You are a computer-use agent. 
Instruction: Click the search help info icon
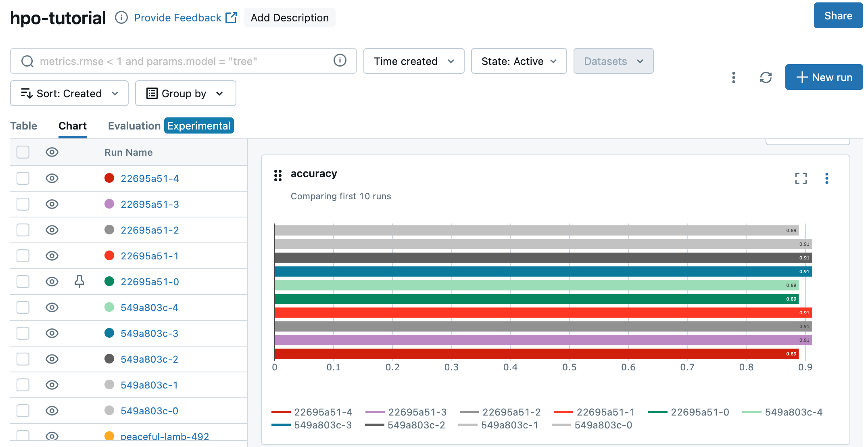tap(340, 61)
